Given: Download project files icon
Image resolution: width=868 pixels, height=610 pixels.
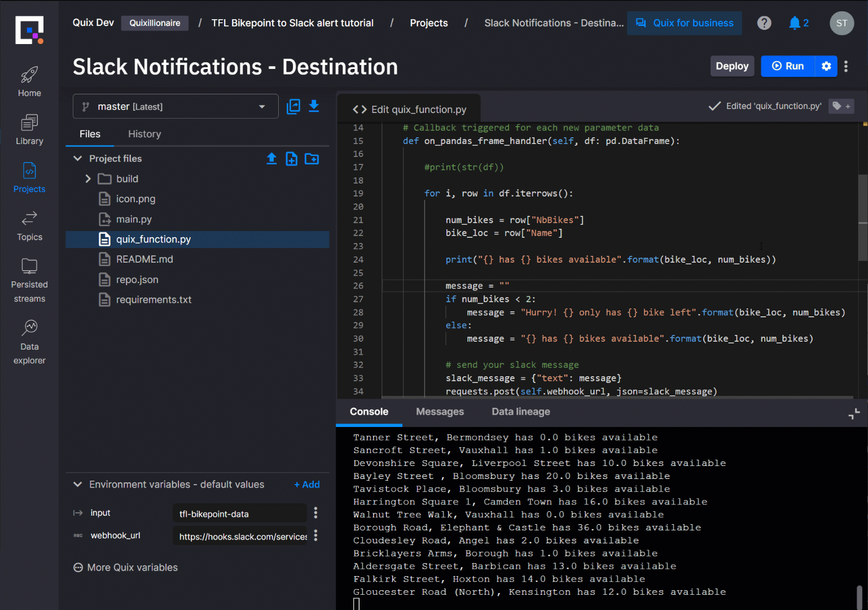Looking at the screenshot, I should (x=314, y=106).
